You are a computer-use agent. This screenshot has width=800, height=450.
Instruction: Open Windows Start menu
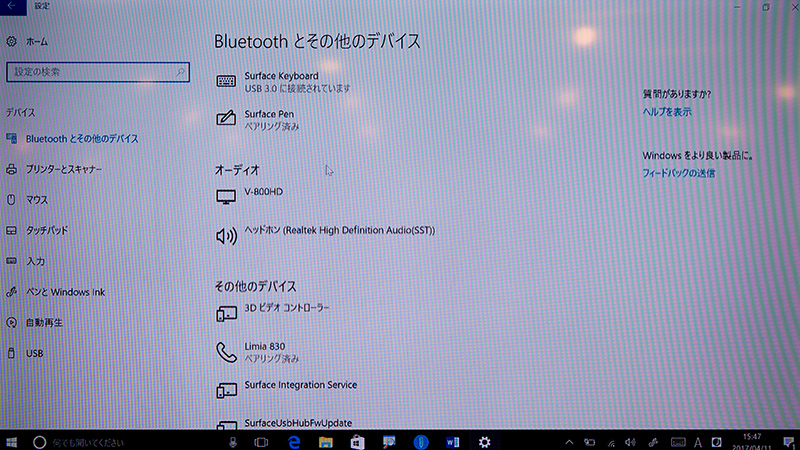coord(12,442)
